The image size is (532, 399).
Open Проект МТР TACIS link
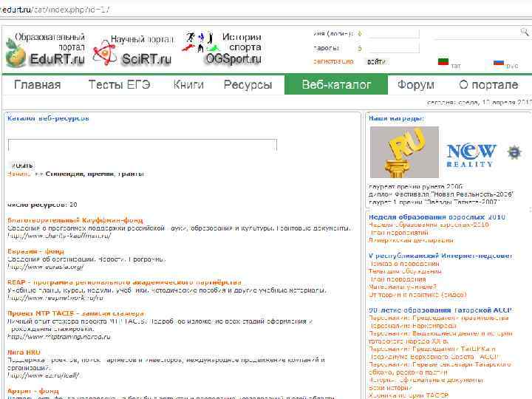[75, 313]
